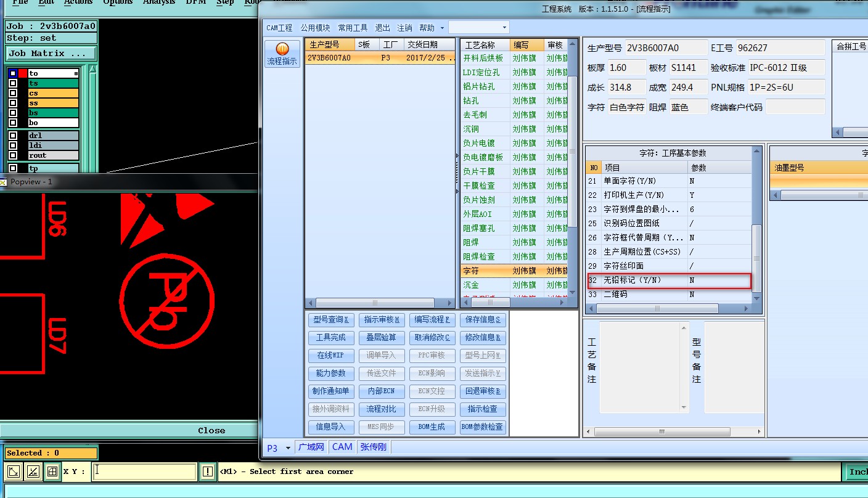Click the absolute coordinate icon beside X Y

pos(14,472)
